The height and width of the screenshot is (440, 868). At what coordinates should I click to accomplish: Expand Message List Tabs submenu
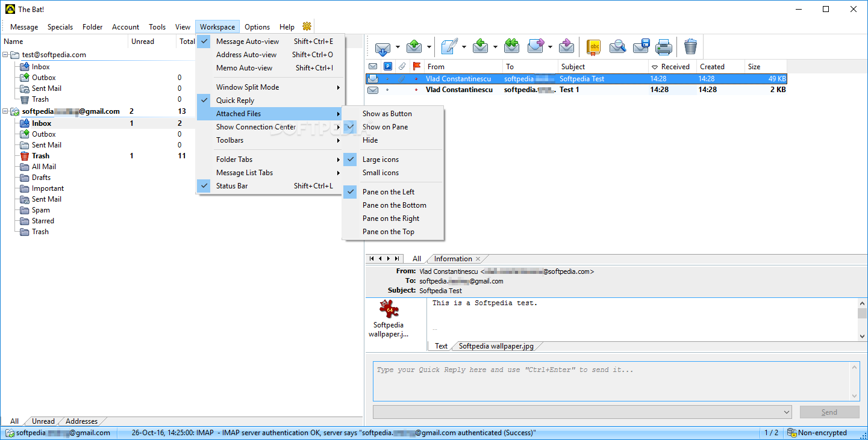270,173
